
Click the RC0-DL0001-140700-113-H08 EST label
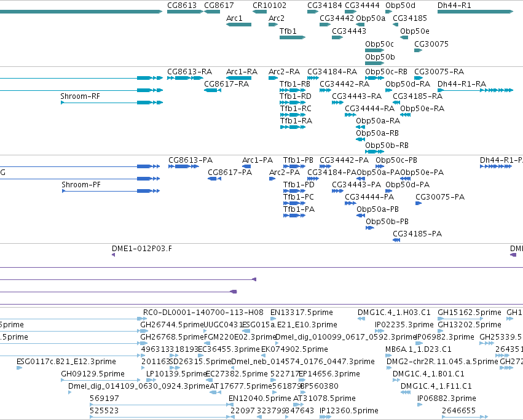click(203, 313)
